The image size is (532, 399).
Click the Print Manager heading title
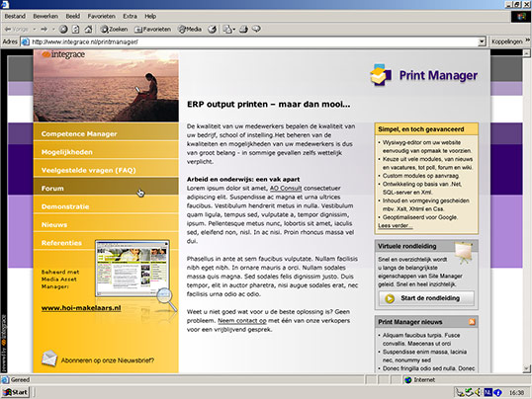click(x=438, y=75)
